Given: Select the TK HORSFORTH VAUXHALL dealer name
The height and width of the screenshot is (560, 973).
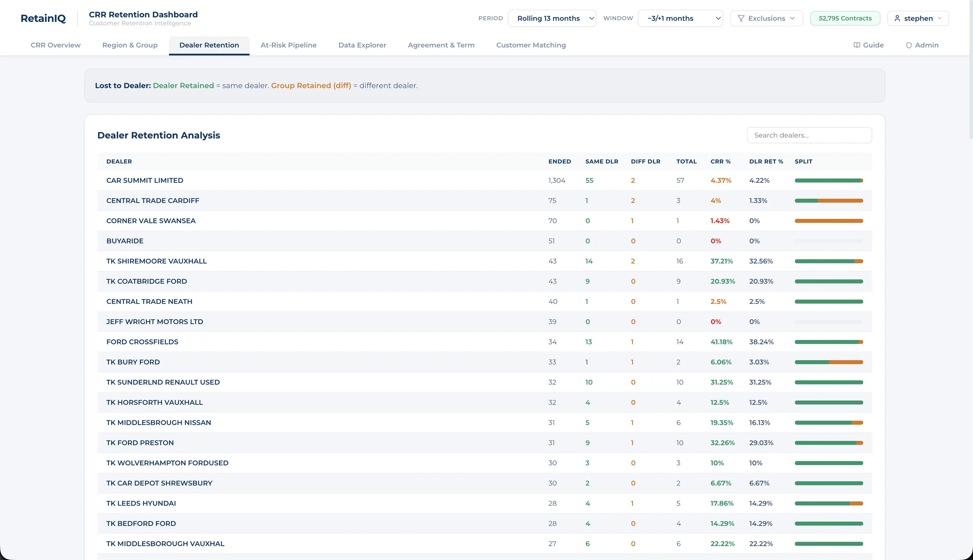Looking at the screenshot, I should click(x=154, y=402).
